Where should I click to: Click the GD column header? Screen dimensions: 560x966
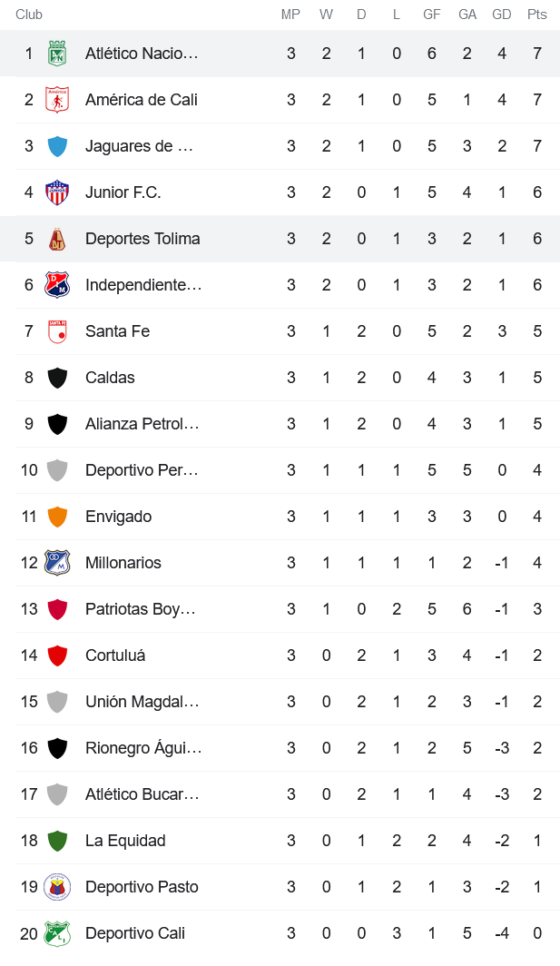pyautogui.click(x=501, y=14)
